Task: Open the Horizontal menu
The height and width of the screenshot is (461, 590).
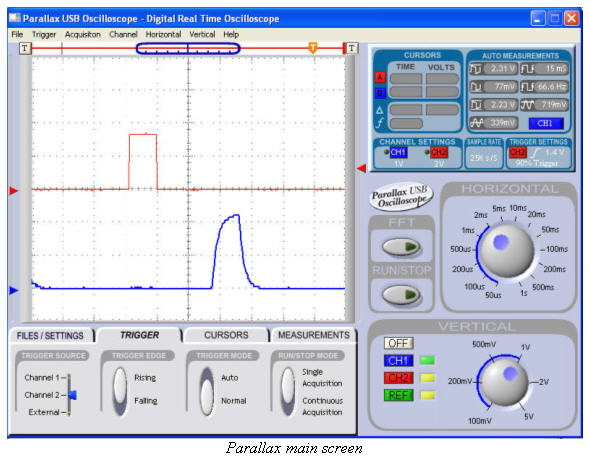Action: [x=163, y=35]
